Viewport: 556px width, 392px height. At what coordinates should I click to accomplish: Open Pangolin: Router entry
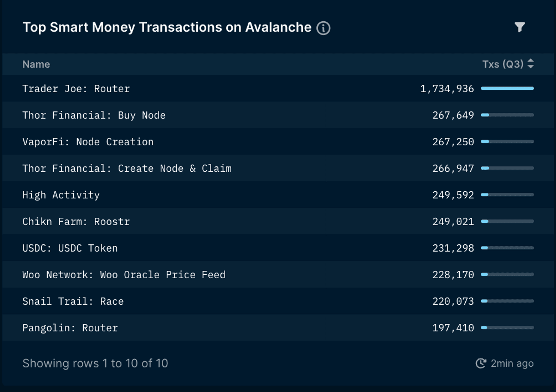(278, 328)
